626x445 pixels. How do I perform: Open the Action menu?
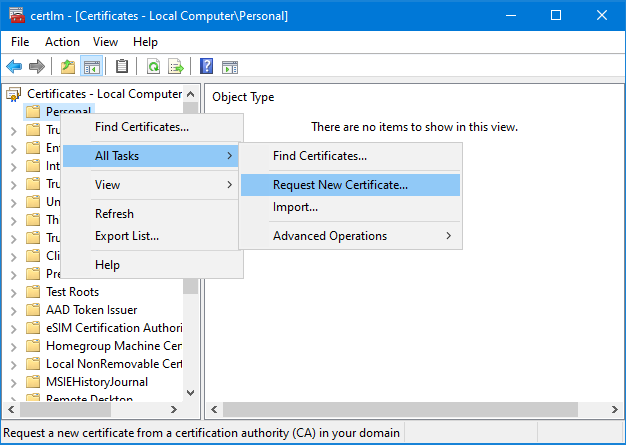[x=62, y=42]
